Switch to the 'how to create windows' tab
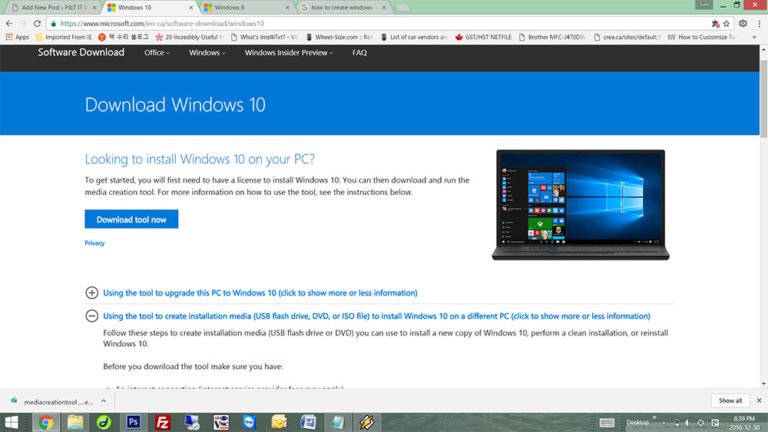This screenshot has width=768, height=432. pyautogui.click(x=343, y=8)
